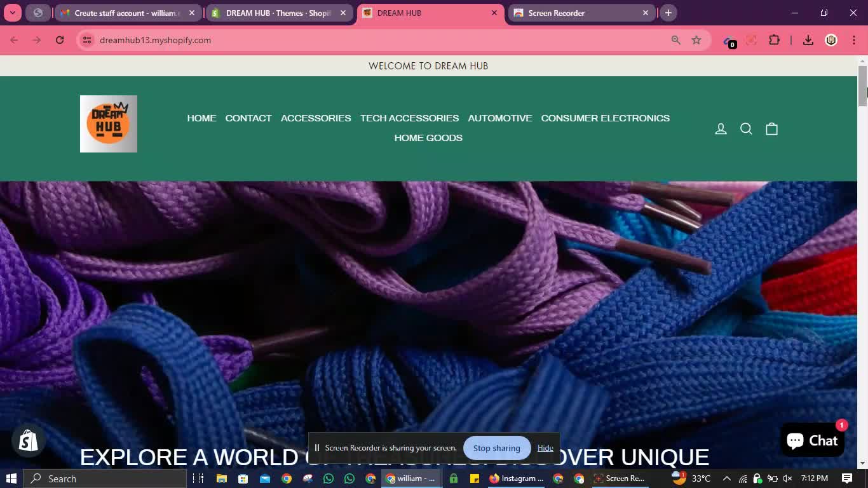868x488 pixels.
Task: Open Chrome three-dot menu
Action: (853, 40)
